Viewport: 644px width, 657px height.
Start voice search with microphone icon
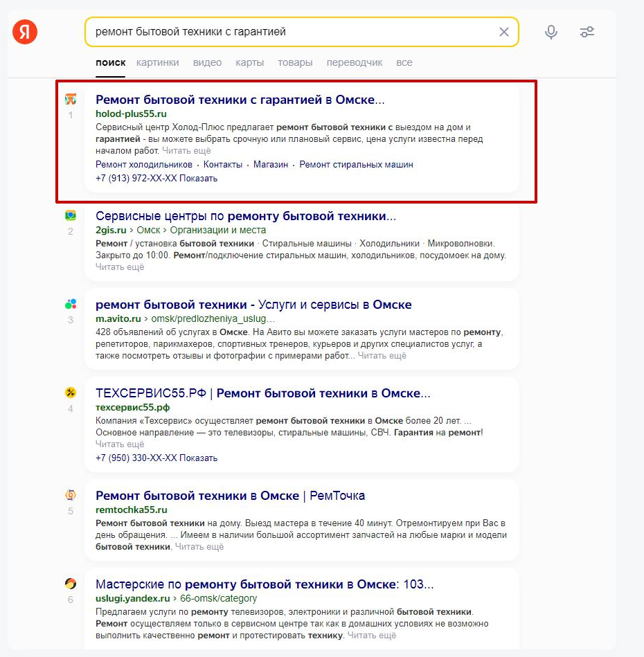coord(551,32)
